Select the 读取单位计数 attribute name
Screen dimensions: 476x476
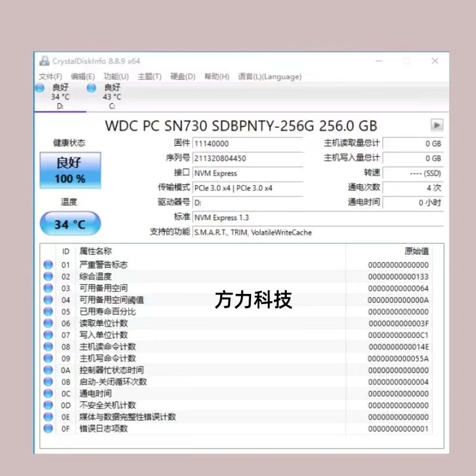[103, 323]
